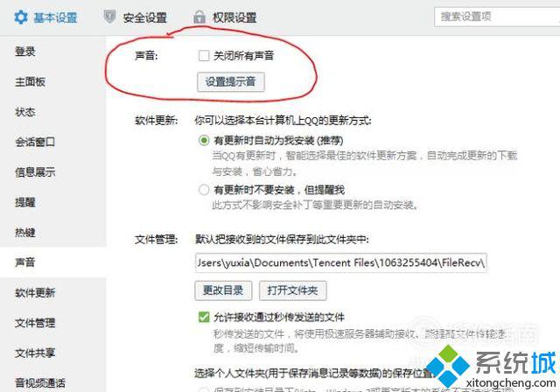This screenshot has height=392, width=560.
Task: Select 有更新时不要安装，但提醒我 radio option
Action: (x=204, y=190)
